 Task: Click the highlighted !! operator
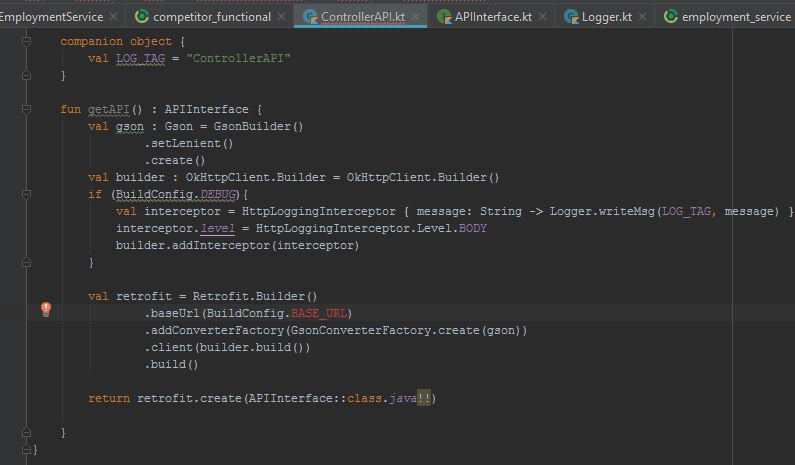424,399
